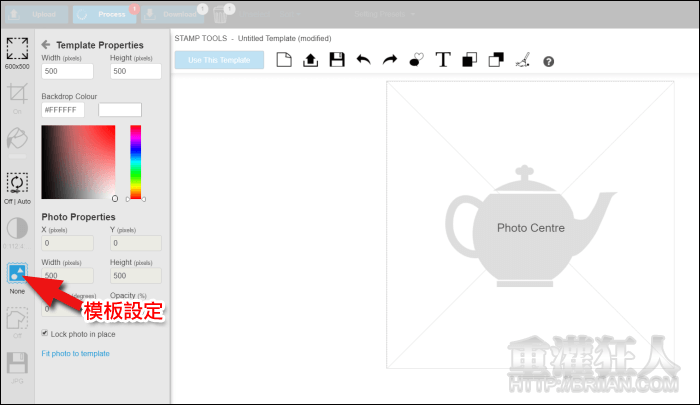Image resolution: width=700 pixels, height=405 pixels.
Task: Click the upload template icon in stamp tools
Action: (x=310, y=60)
